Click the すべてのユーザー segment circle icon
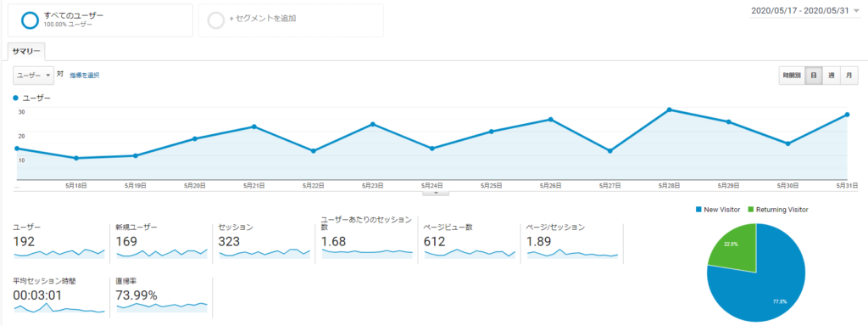The image size is (868, 326). click(30, 20)
